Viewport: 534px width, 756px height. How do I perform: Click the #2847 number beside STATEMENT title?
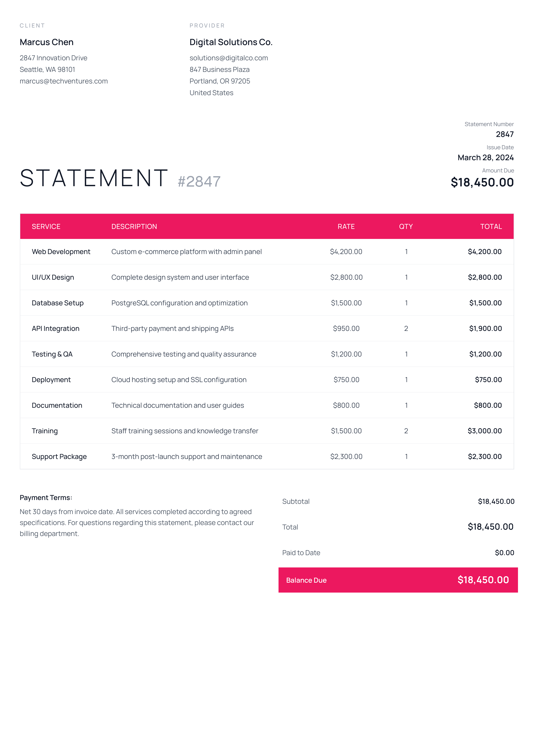[199, 181]
